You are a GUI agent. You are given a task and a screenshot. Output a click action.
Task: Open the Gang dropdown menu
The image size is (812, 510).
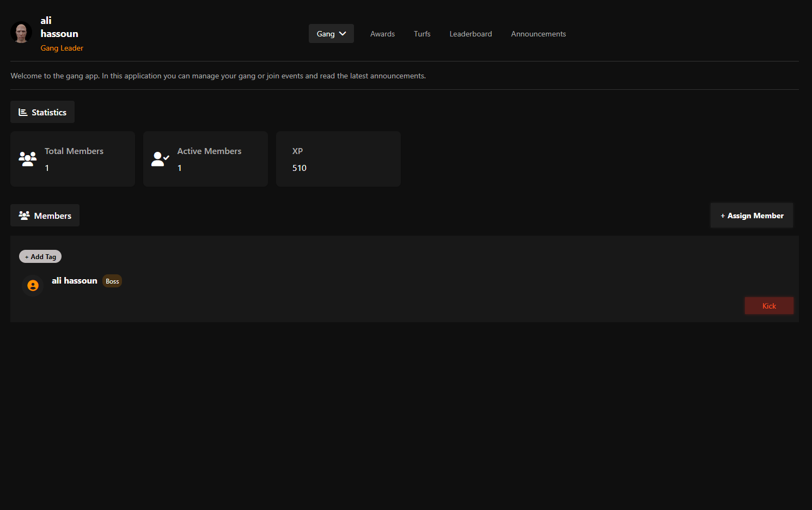click(331, 34)
